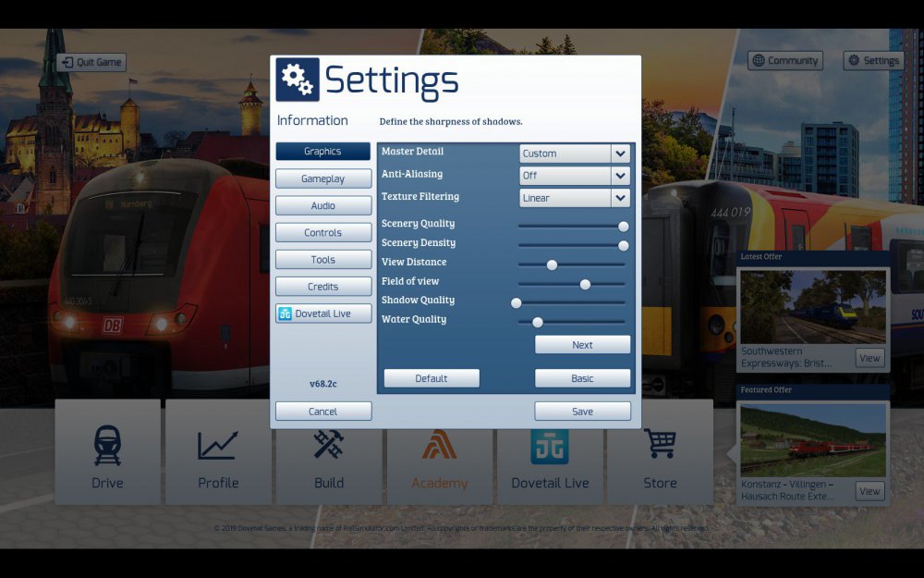Go to the Next settings page
This screenshot has height=578, width=924.
tap(582, 345)
